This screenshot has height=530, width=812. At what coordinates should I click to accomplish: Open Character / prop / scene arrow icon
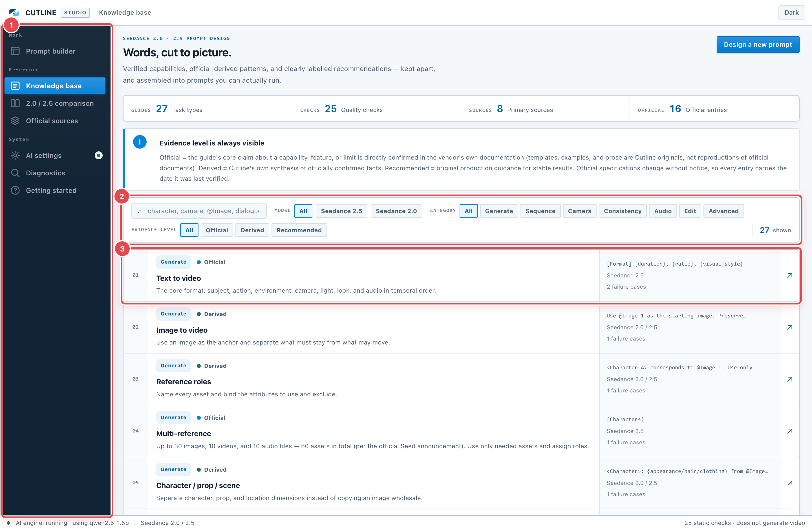tap(789, 483)
